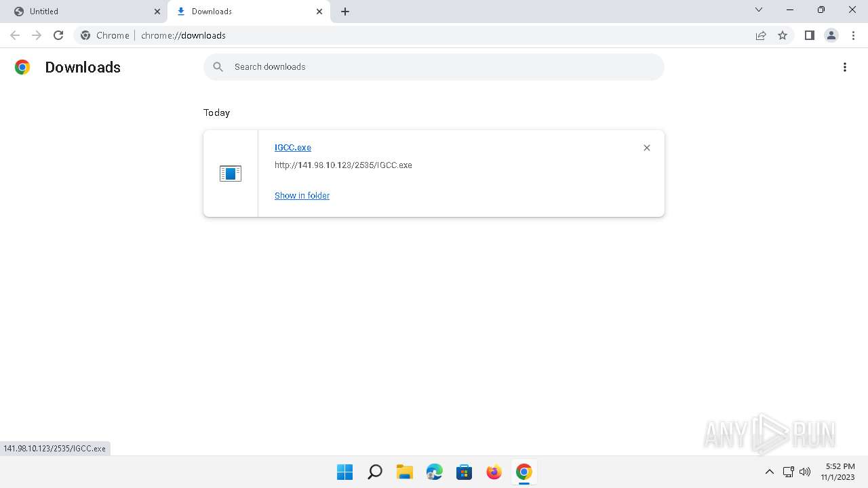Open Chrome side panel
The image size is (868, 488).
pyautogui.click(x=810, y=35)
